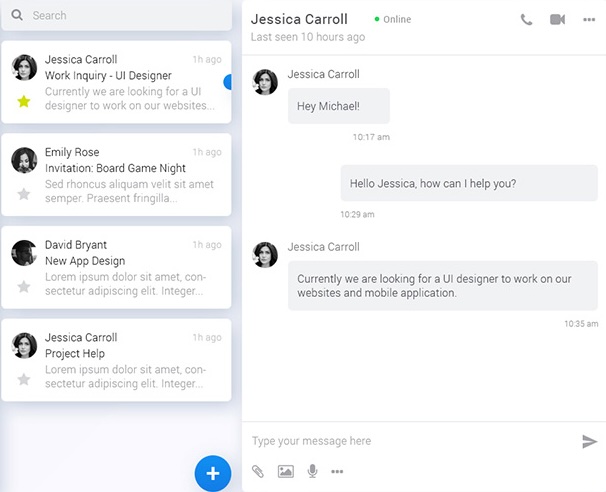Star the Project Help conversation
Viewport: 606px width, 492px height.
pos(24,379)
